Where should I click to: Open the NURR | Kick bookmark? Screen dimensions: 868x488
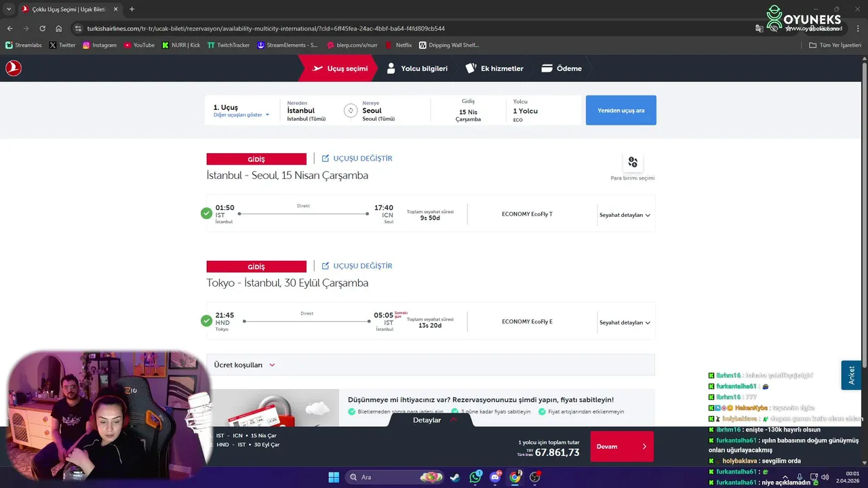181,45
